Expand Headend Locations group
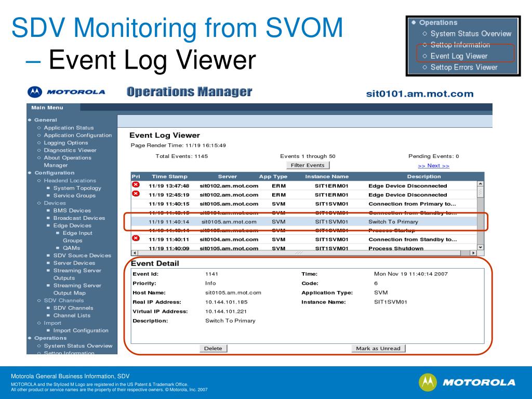 pos(70,180)
